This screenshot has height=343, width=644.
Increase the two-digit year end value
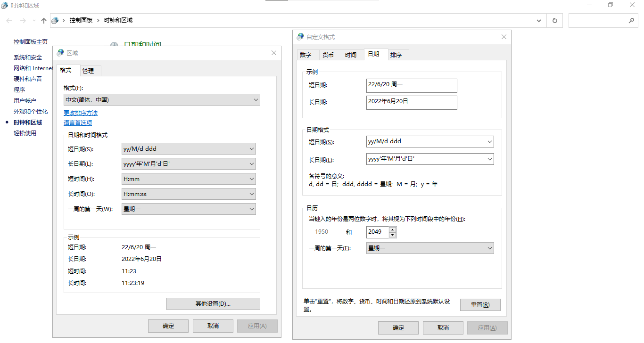click(392, 229)
